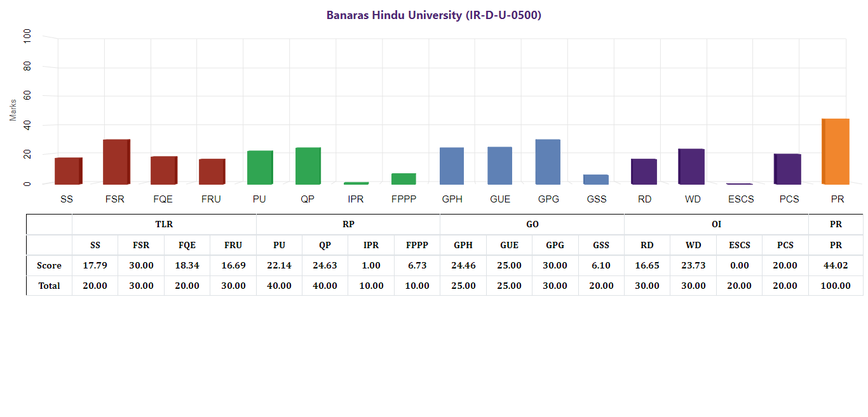
Task: Click the Banaras Hindu University chart title
Action: [434, 15]
